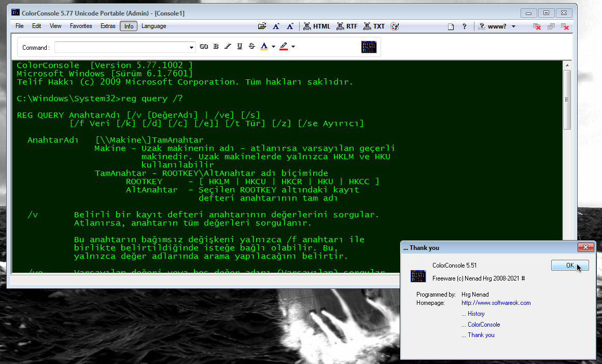The width and height of the screenshot is (602, 364).
Task: Maximize the ColorConsole window
Action: pos(547,13)
